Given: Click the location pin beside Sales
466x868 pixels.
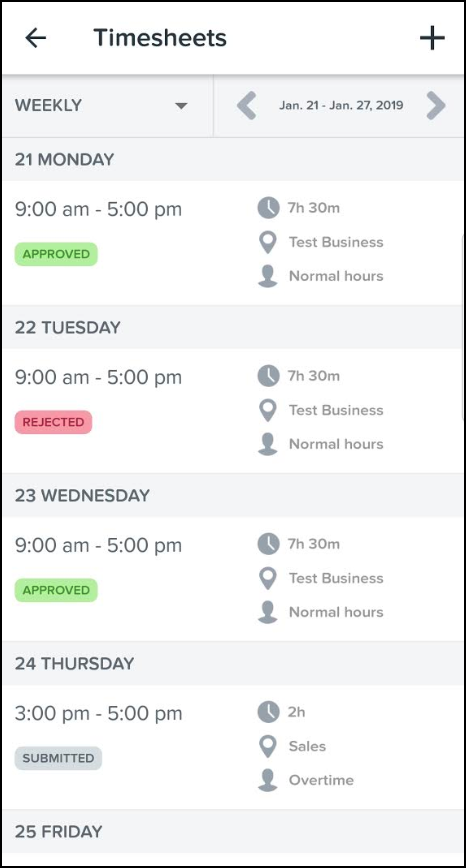Looking at the screenshot, I should coord(268,746).
